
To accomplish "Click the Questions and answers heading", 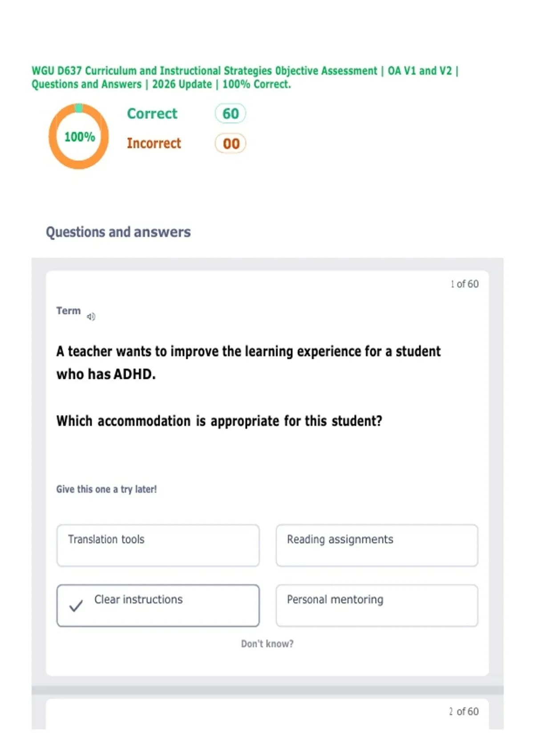I will pyautogui.click(x=118, y=232).
